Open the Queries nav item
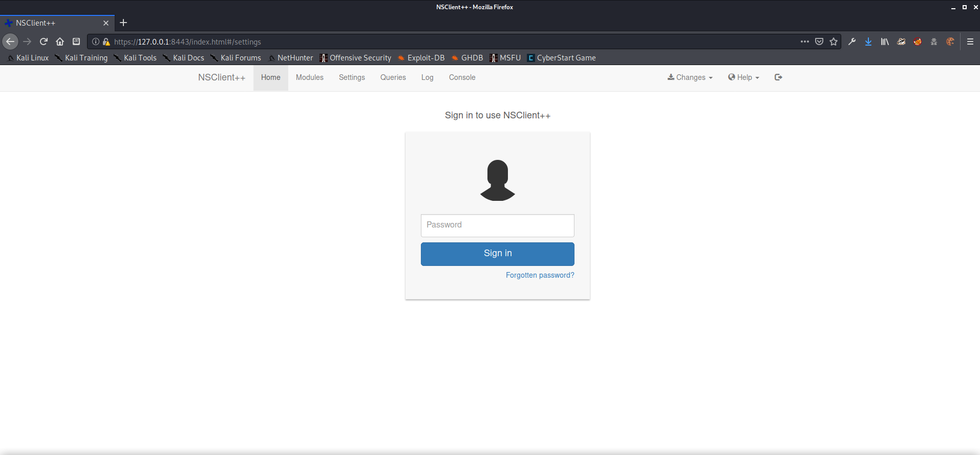The image size is (980, 455). pos(393,77)
